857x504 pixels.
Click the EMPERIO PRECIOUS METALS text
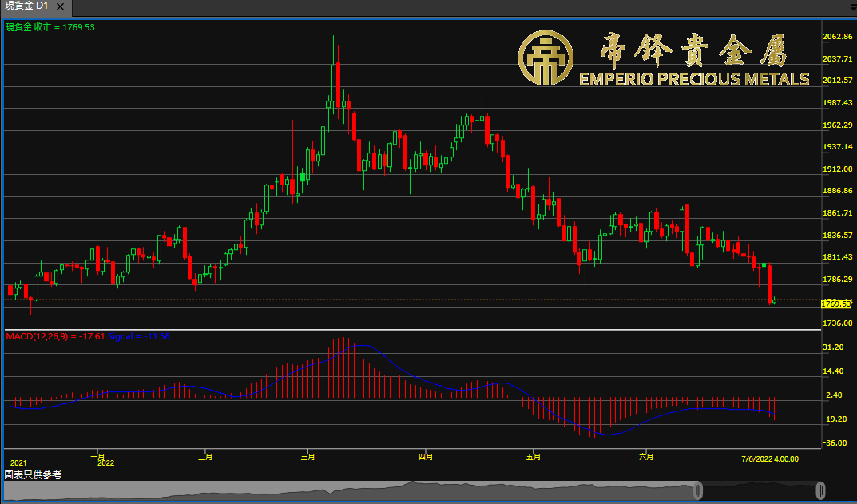693,79
